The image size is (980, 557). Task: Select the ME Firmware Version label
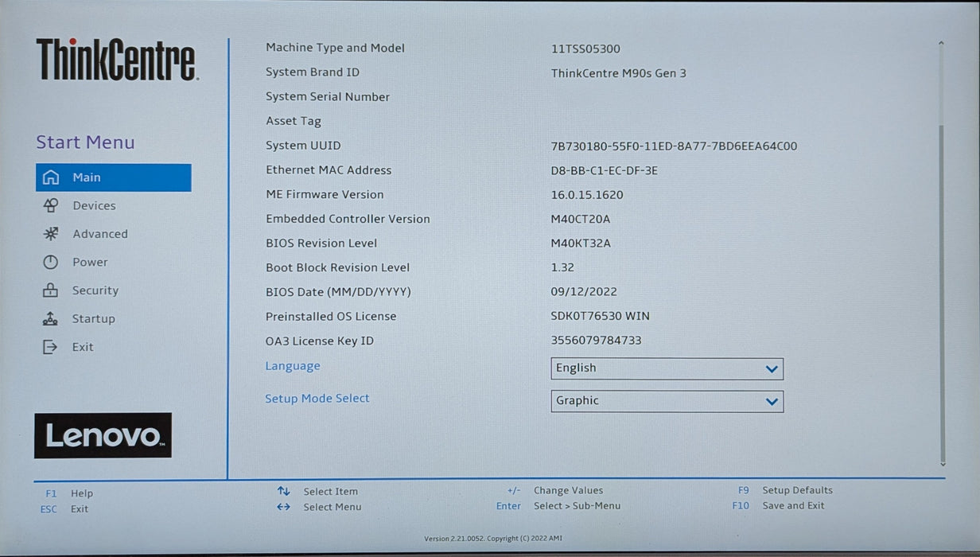click(325, 194)
